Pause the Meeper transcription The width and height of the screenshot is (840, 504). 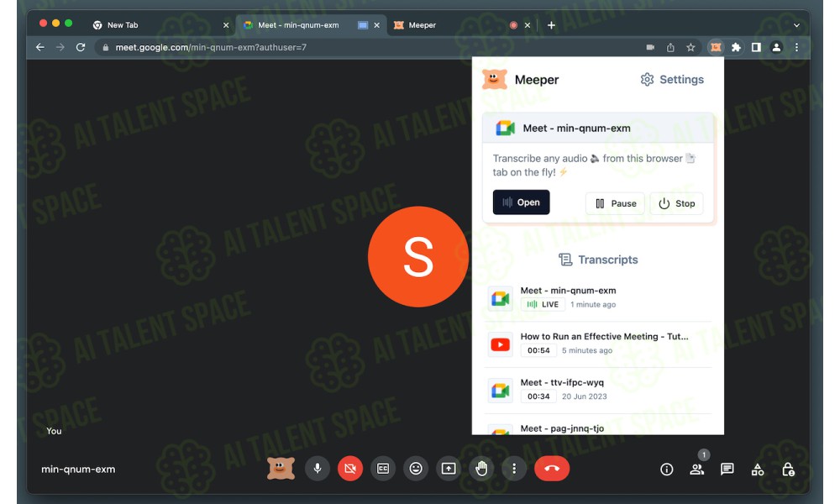(616, 203)
